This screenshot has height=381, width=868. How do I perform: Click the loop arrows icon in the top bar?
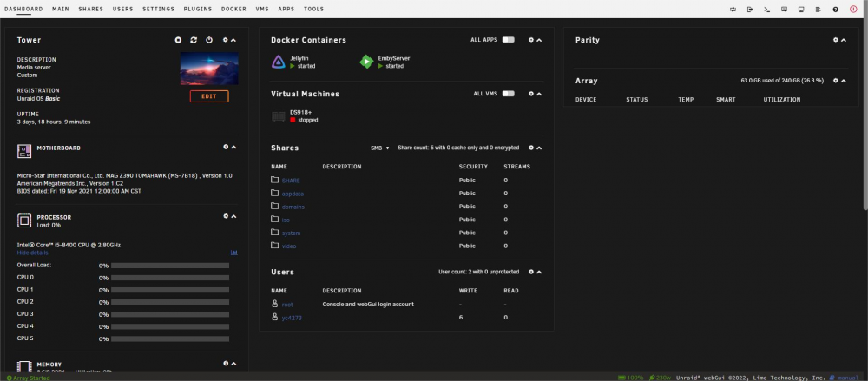(733, 9)
